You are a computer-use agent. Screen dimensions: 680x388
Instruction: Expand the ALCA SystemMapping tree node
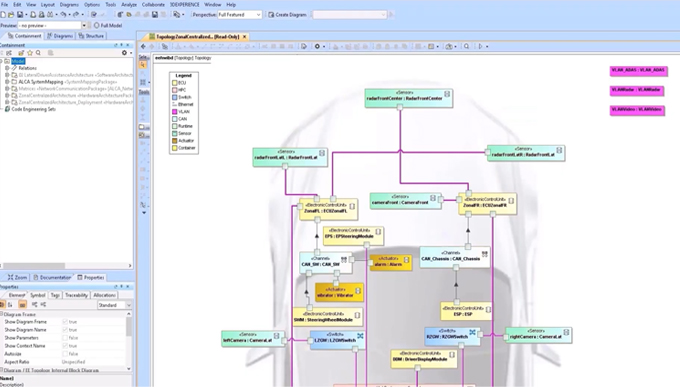(7, 82)
